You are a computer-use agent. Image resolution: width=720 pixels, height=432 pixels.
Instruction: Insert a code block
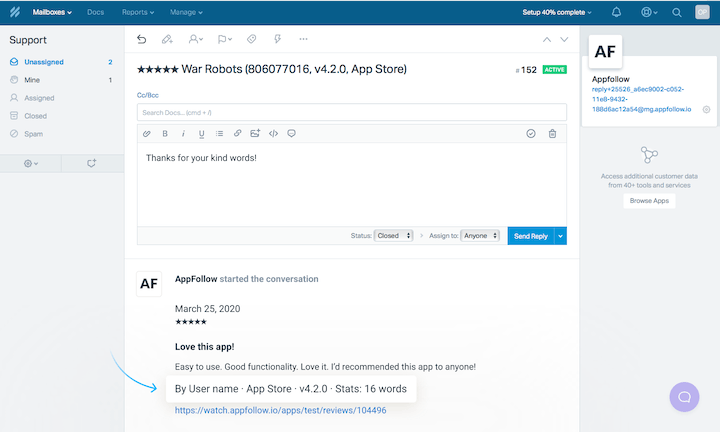pyautogui.click(x=273, y=134)
